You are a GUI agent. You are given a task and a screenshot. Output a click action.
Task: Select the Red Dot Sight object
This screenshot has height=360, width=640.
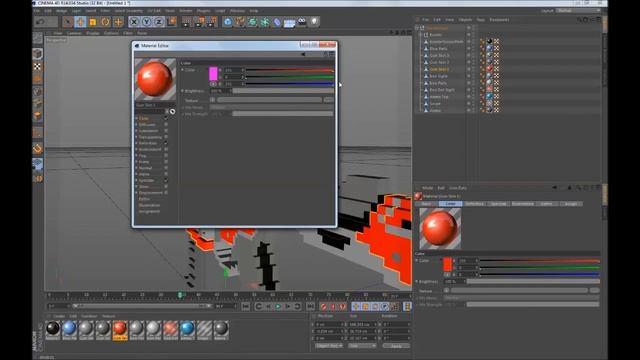[442, 90]
